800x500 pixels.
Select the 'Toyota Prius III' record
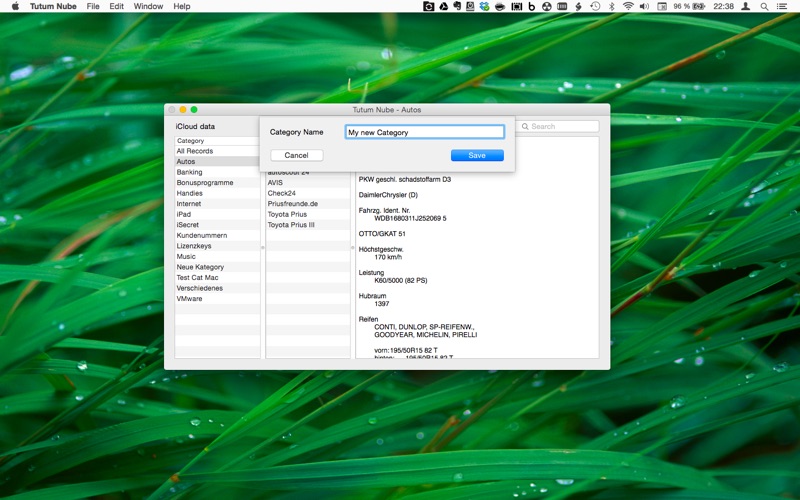click(x=308, y=224)
